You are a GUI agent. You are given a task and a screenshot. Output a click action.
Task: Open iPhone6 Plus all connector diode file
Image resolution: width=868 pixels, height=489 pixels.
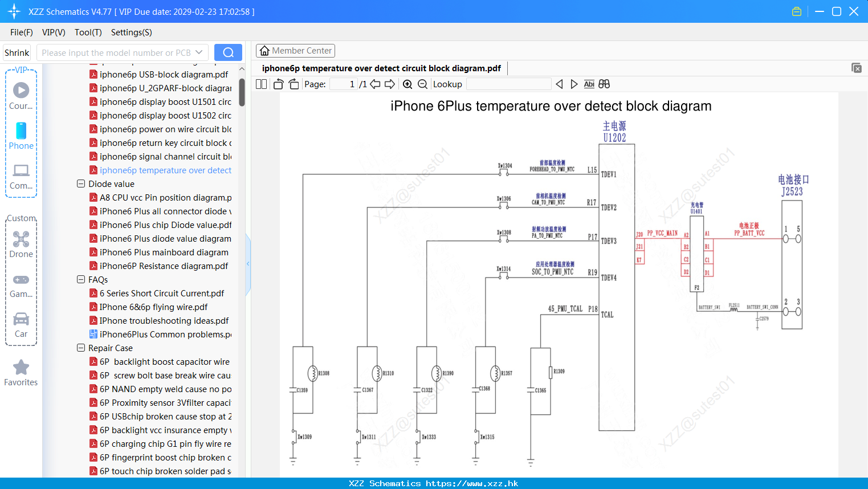[x=161, y=211]
